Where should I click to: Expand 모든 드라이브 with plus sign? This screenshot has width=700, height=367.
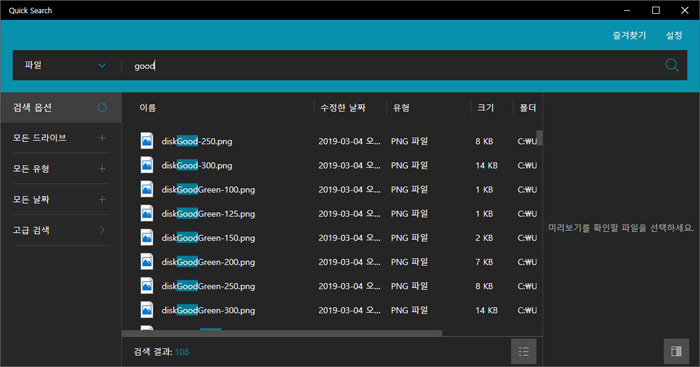point(102,138)
